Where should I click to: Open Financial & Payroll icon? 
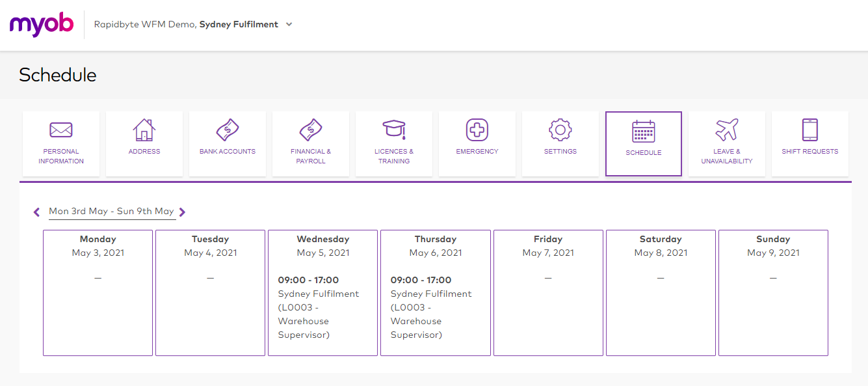click(311, 130)
